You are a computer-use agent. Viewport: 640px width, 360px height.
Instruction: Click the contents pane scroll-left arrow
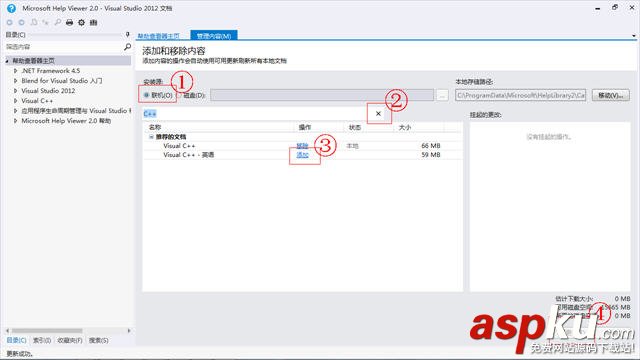(7, 331)
